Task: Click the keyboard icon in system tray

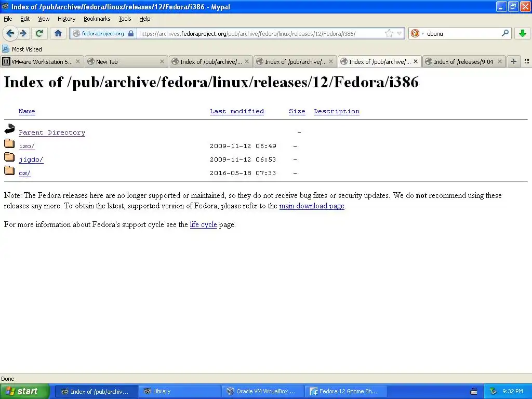Action: click(474, 392)
